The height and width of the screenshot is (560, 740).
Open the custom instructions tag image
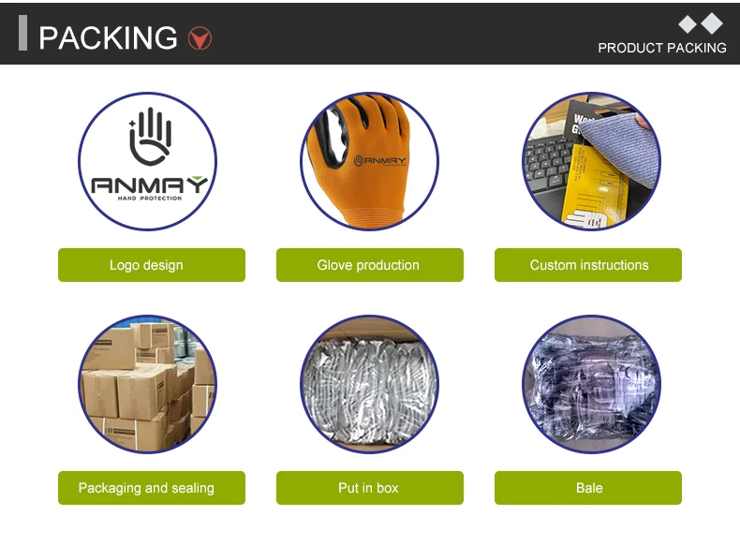[x=591, y=161]
